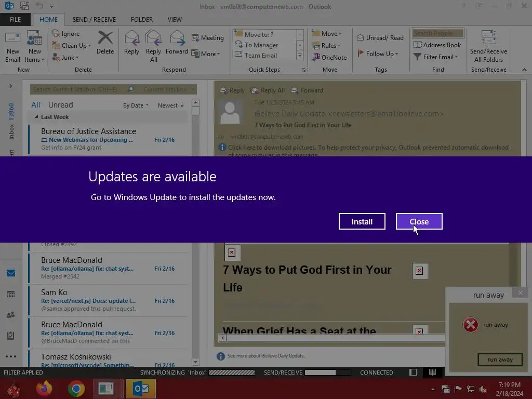The width and height of the screenshot is (532, 399).
Task: Click the reading pane scroll left arrow
Action: point(222,338)
